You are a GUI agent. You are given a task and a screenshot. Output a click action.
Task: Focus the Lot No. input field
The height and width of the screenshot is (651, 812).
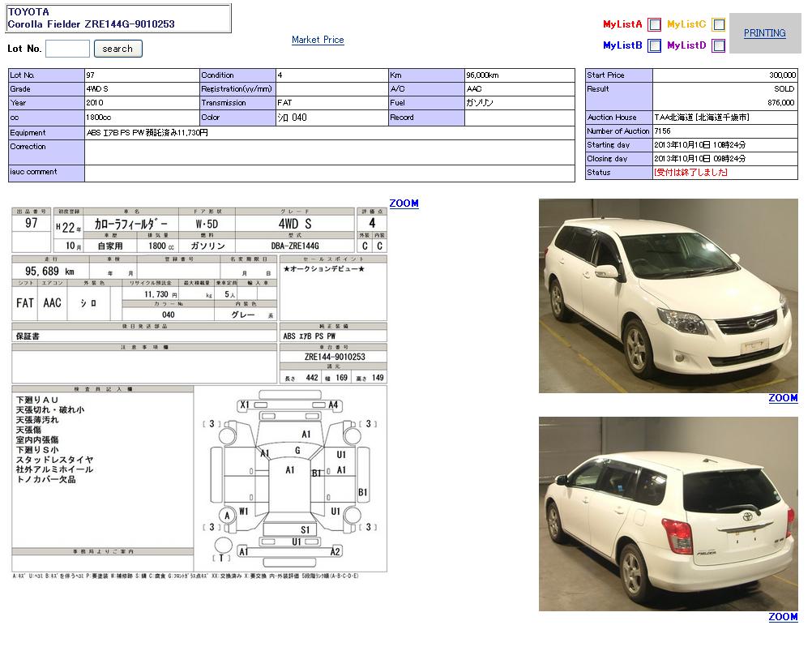pos(67,49)
